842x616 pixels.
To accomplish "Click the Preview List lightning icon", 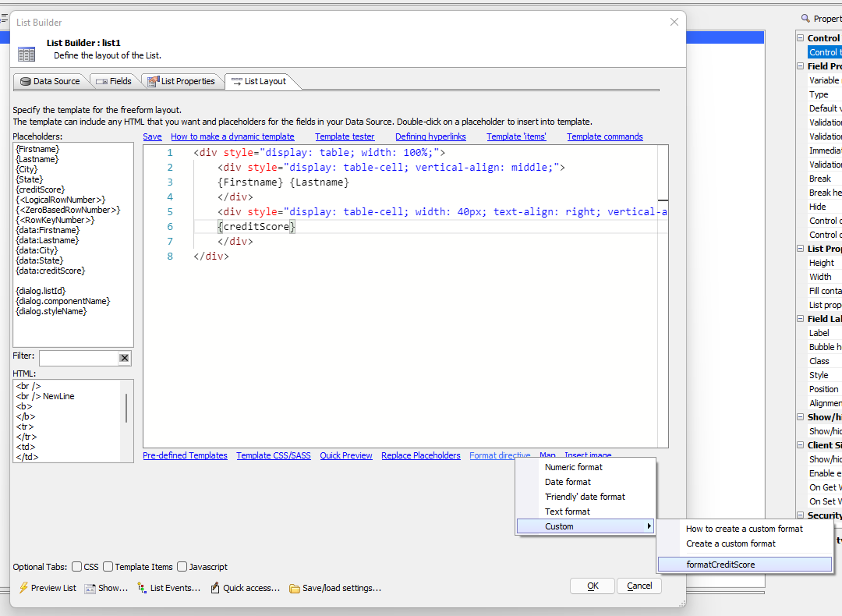I will click(23, 587).
